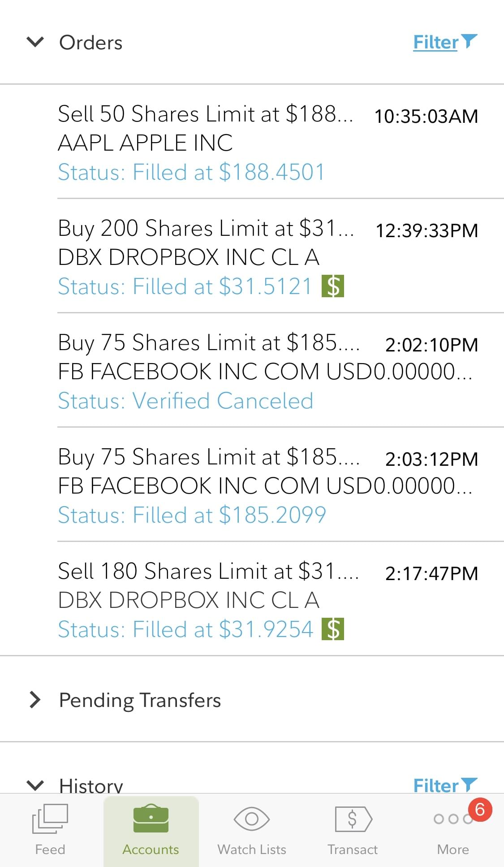Collapse the Orders section chevron

tap(35, 42)
